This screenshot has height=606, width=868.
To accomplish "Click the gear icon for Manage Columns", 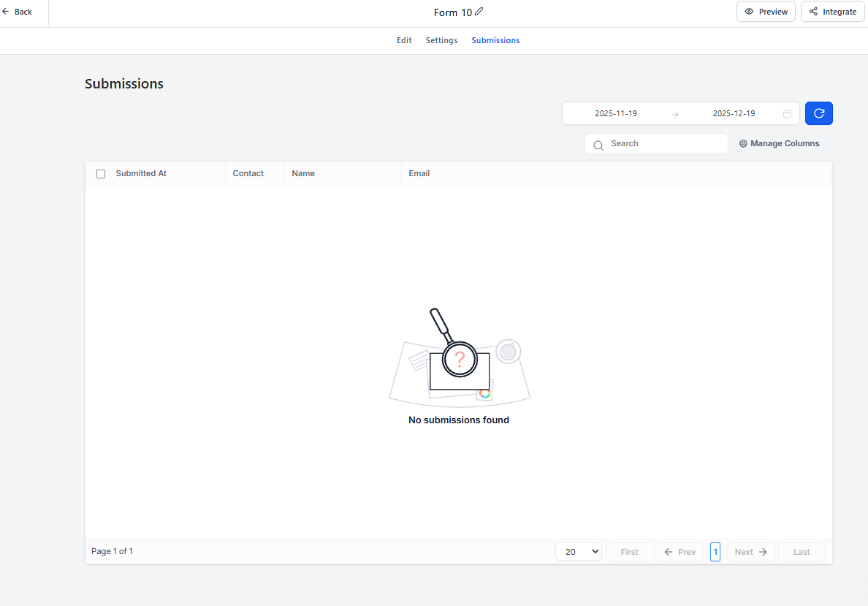I will 743,144.
